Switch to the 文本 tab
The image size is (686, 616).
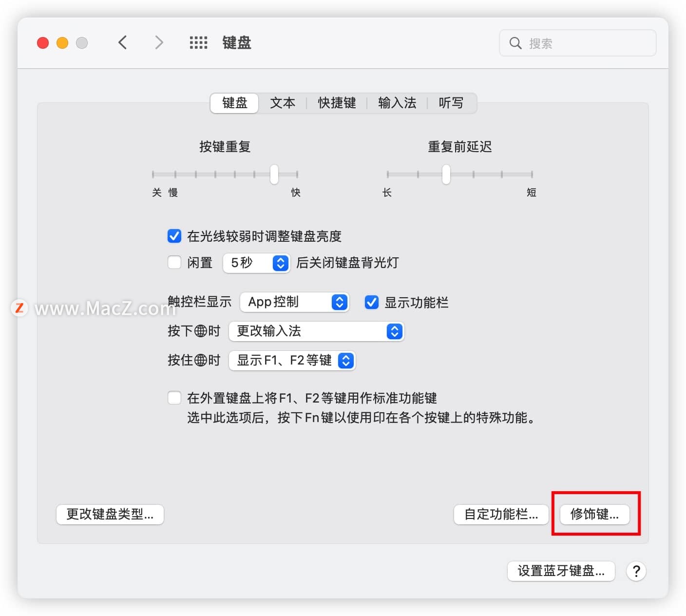tap(283, 103)
